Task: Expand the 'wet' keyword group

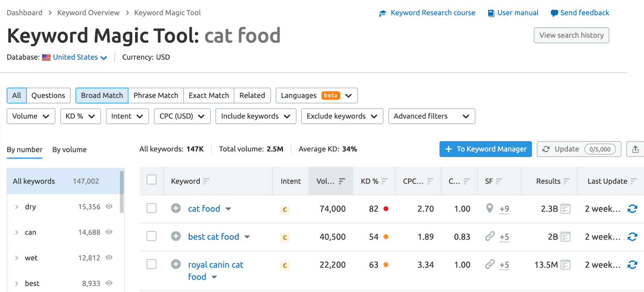Action: 17,258
